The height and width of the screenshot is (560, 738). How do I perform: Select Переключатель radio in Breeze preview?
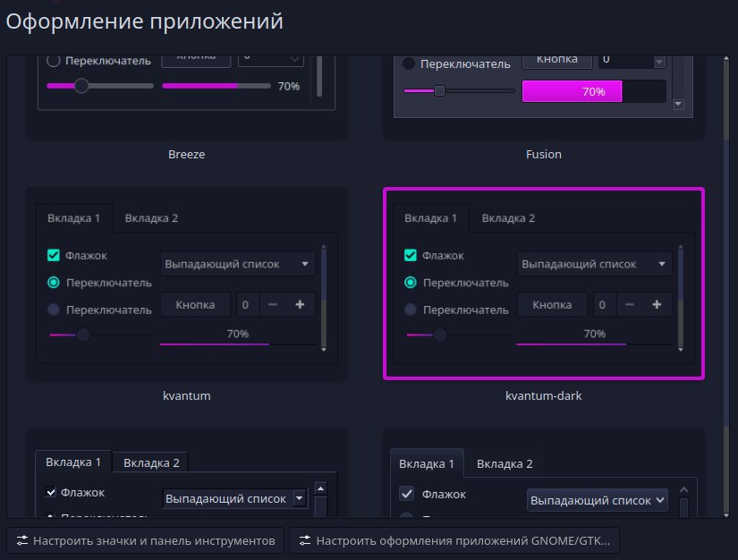point(53,61)
